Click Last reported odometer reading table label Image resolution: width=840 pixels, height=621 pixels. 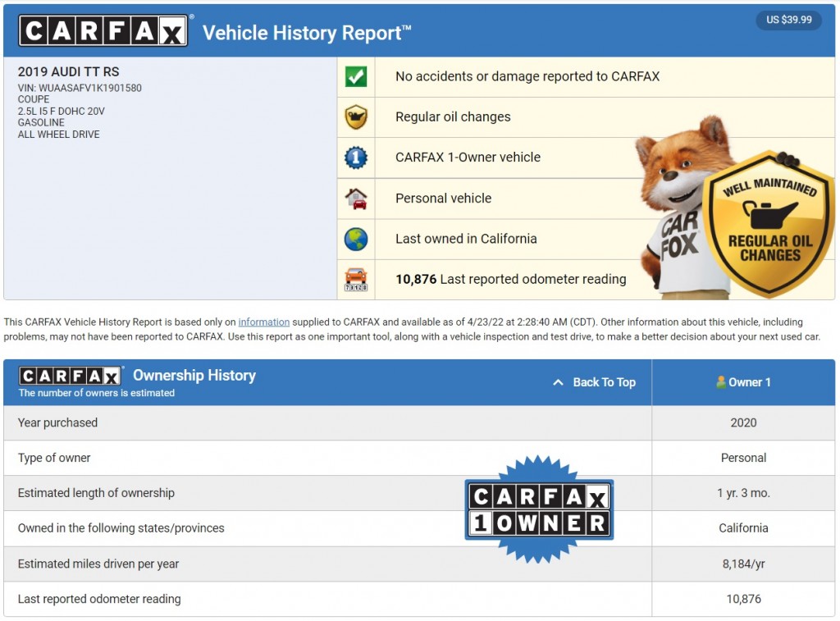99,599
